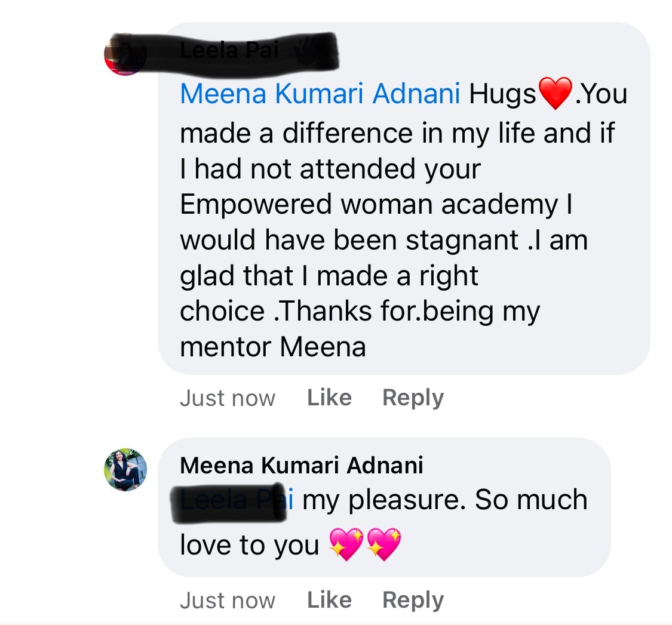Click the blacked-out mention before "my pleasure"

click(234, 500)
